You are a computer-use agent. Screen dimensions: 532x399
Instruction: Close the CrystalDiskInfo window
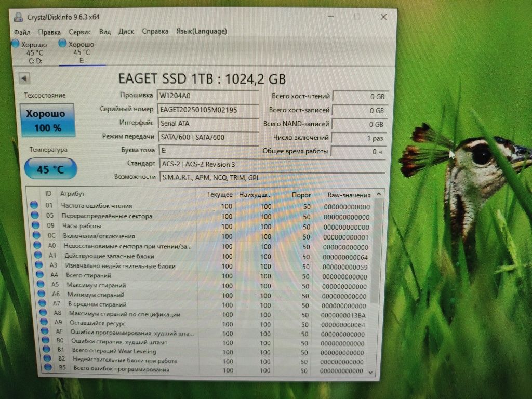click(384, 17)
